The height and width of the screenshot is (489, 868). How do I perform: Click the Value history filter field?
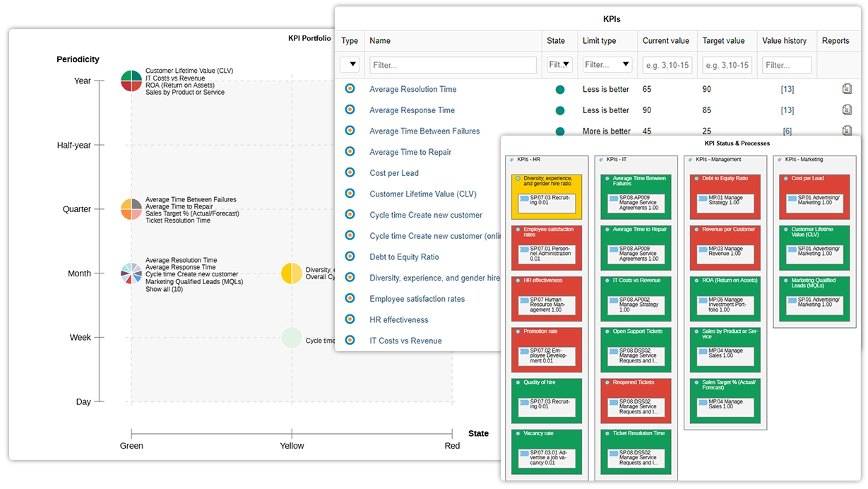coord(787,65)
